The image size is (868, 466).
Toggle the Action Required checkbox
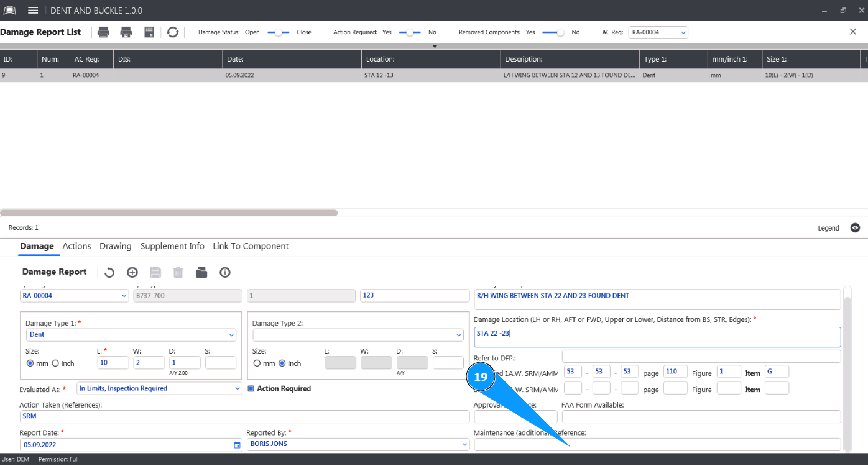point(251,389)
